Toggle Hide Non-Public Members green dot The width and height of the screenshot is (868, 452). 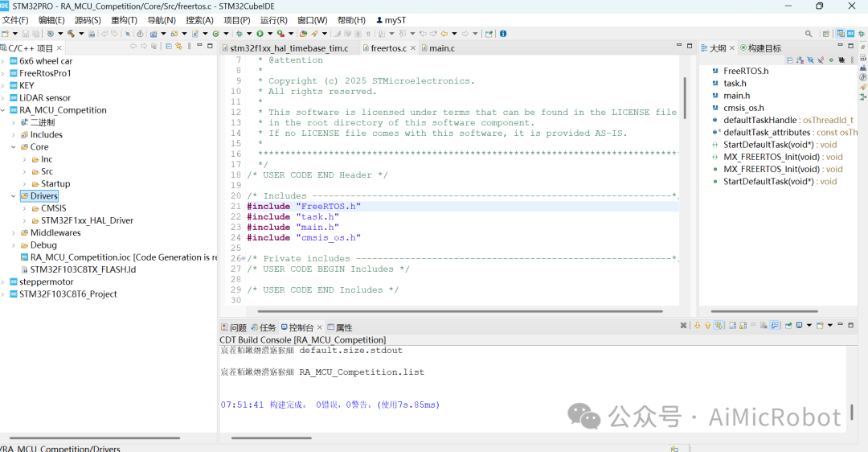[831, 60]
